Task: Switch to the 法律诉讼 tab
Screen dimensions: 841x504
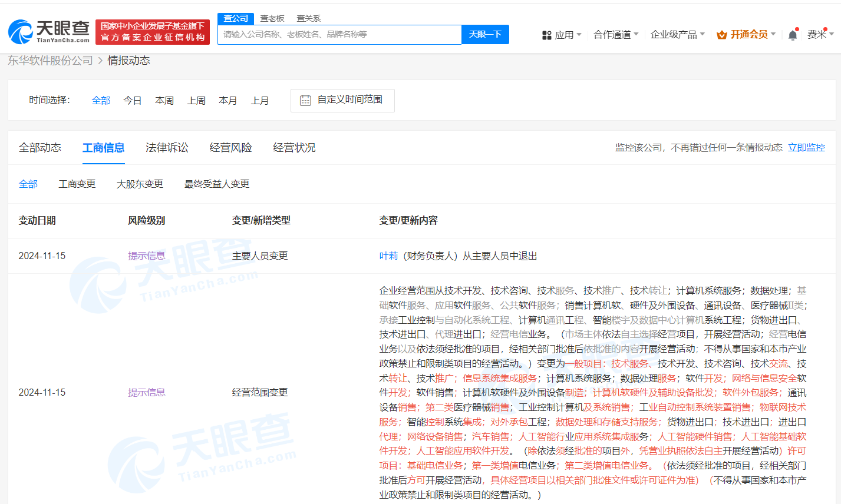Action: [167, 148]
